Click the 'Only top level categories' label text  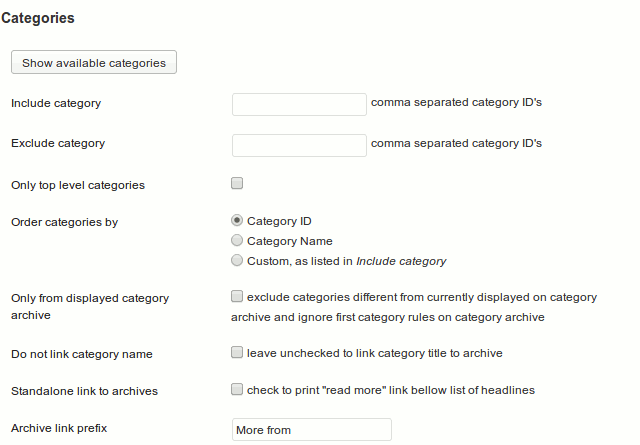click(78, 186)
